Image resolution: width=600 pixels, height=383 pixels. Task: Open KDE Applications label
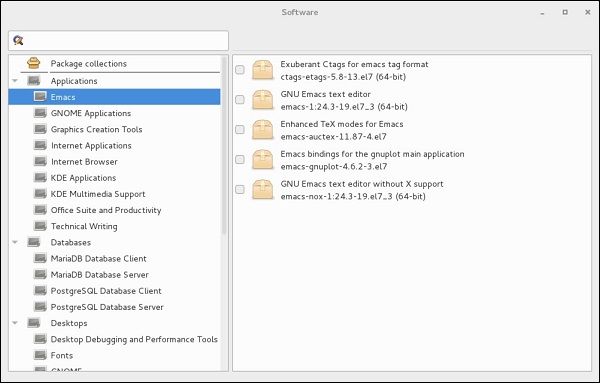click(83, 178)
